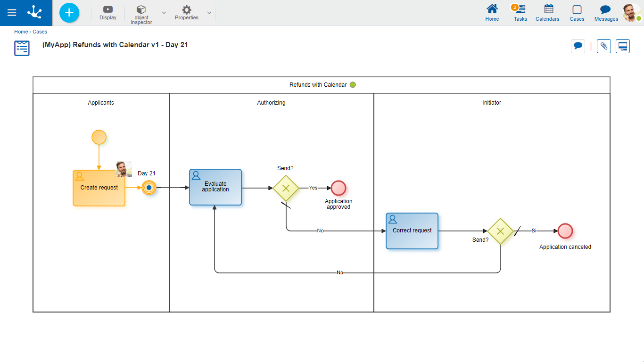The height and width of the screenshot is (362, 644).
Task: Click the green status indicator dot
Action: tap(353, 85)
